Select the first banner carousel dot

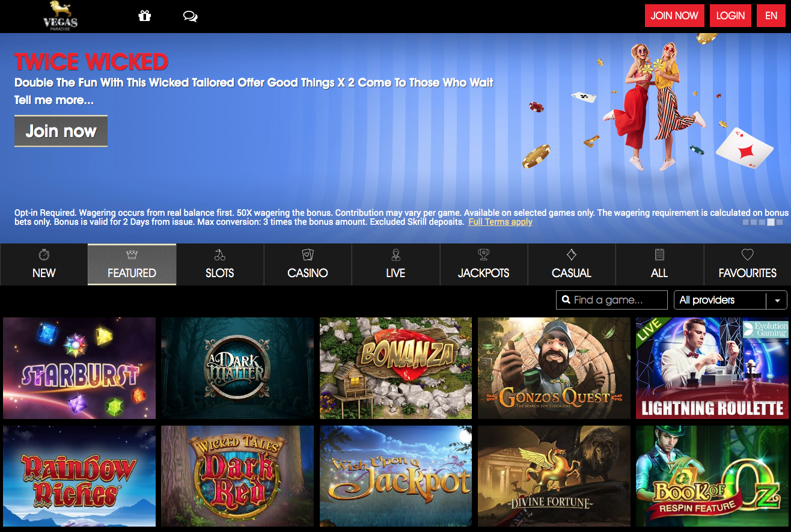tap(746, 222)
